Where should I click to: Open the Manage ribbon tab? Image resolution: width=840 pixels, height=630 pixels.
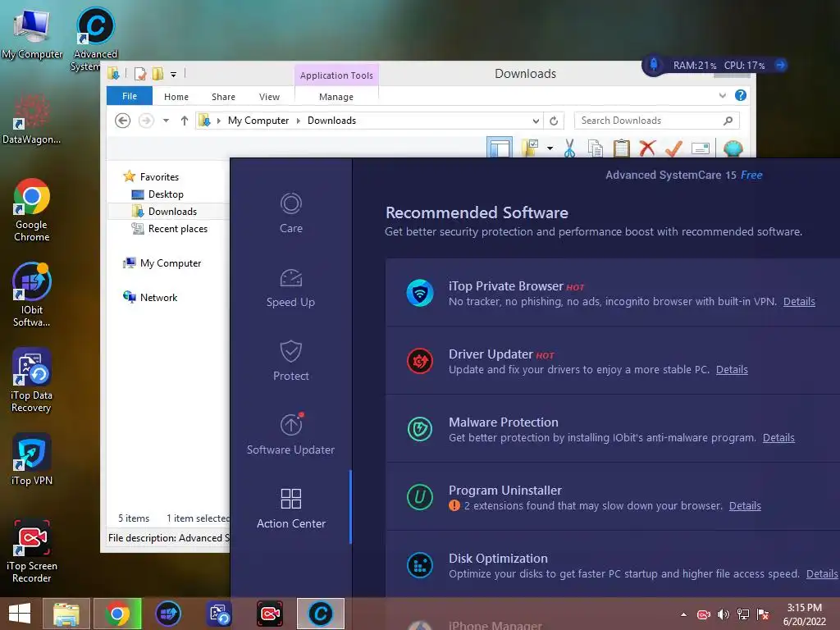pos(336,97)
